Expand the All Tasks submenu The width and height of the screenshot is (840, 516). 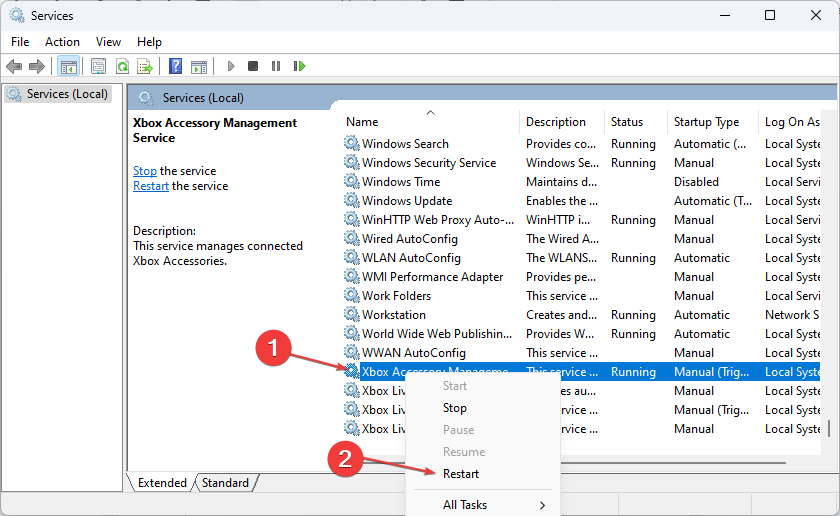point(482,505)
